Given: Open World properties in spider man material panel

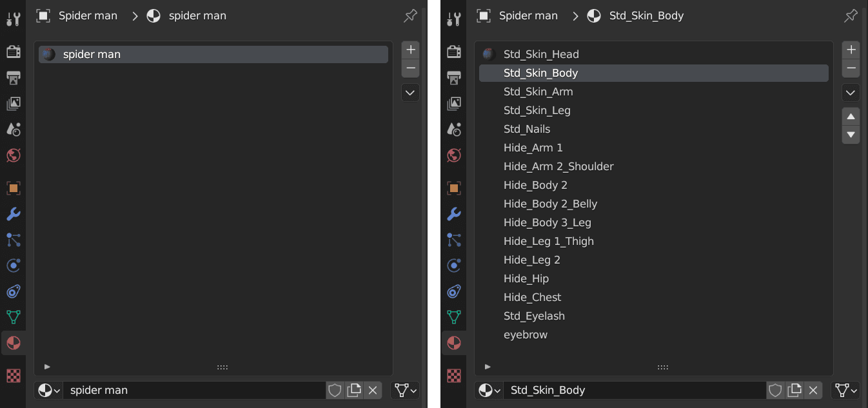Looking at the screenshot, I should (13, 155).
